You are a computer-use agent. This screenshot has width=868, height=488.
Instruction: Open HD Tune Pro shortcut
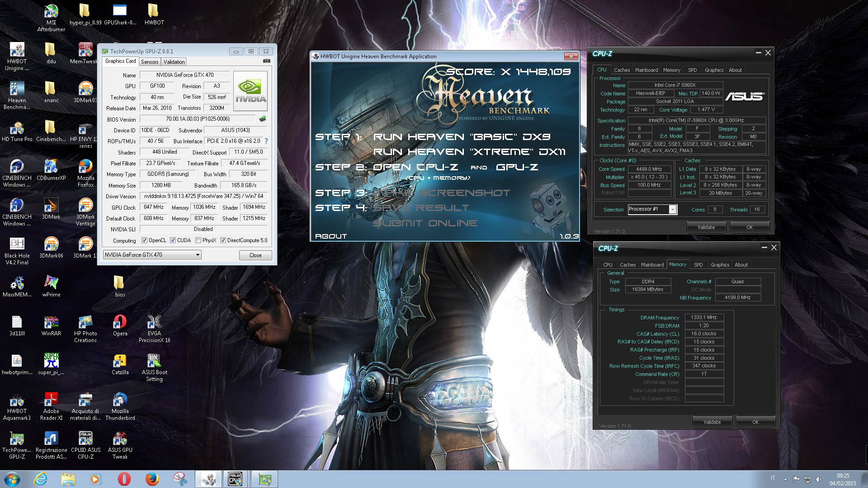click(17, 131)
